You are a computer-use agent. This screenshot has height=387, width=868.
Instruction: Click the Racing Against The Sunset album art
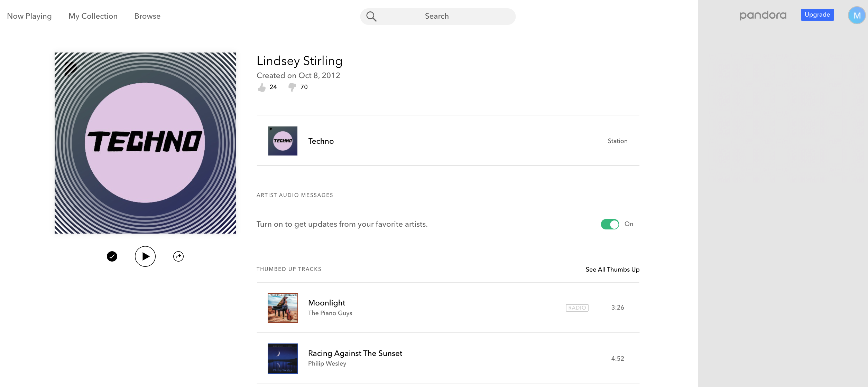283,358
